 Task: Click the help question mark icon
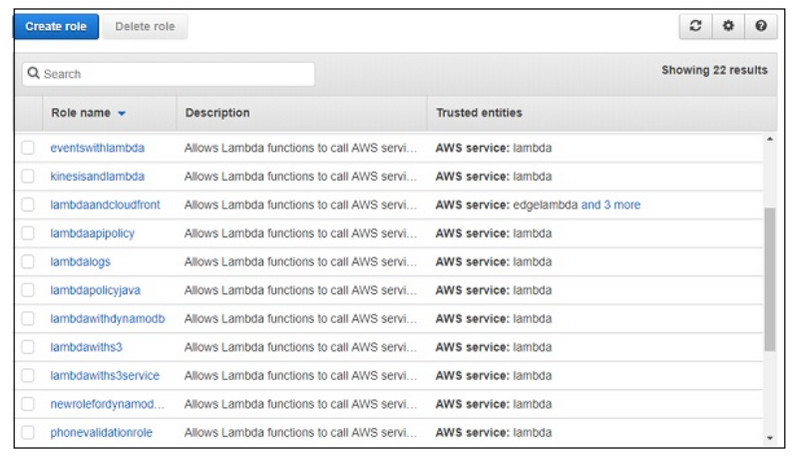pyautogui.click(x=761, y=27)
